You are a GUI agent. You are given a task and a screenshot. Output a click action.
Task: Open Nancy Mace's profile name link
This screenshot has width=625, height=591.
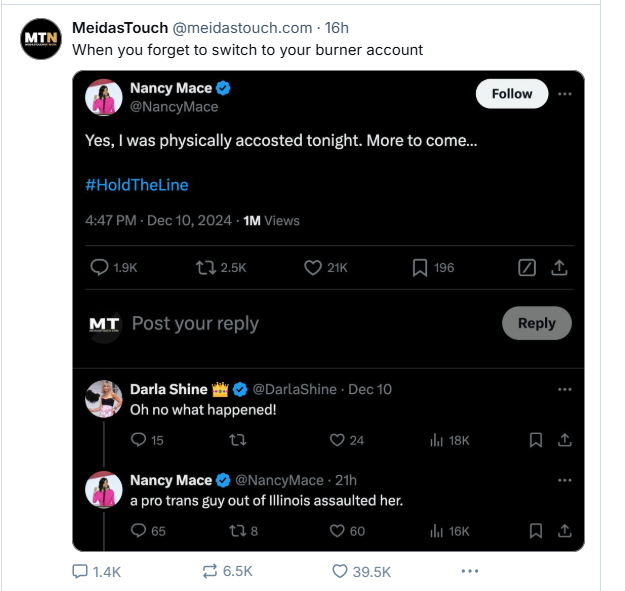171,88
